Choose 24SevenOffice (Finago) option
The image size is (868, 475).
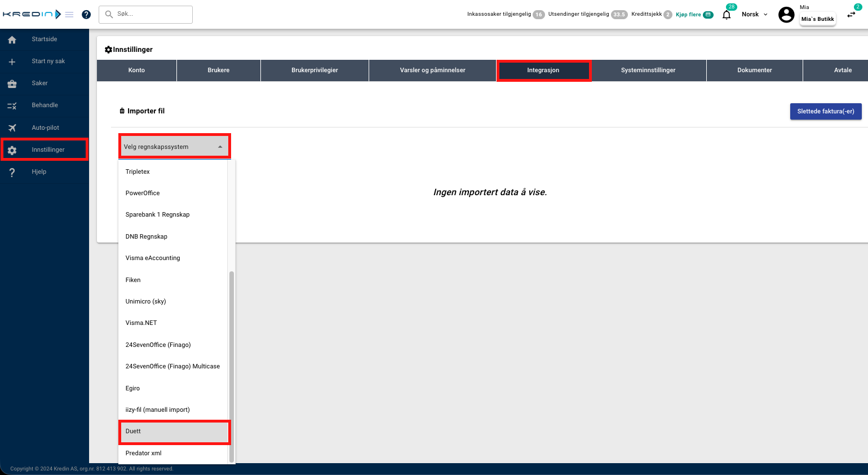tap(173, 345)
